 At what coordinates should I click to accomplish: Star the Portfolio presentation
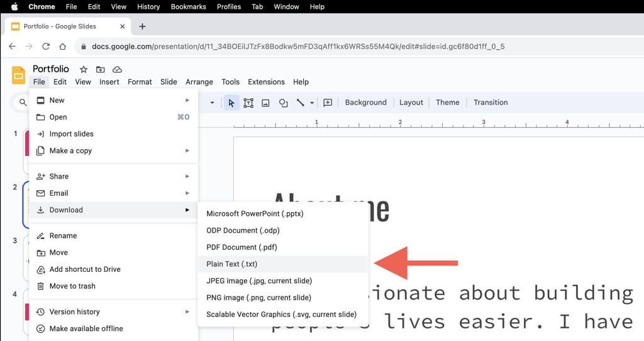click(x=84, y=69)
